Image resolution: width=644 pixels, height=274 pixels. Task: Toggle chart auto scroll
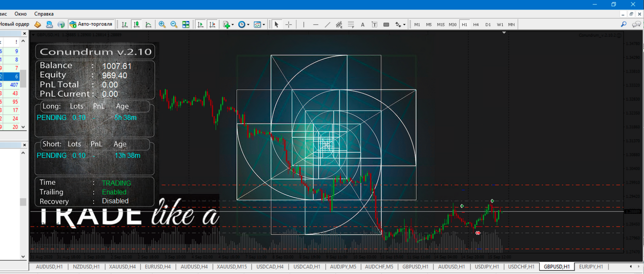coord(200,24)
